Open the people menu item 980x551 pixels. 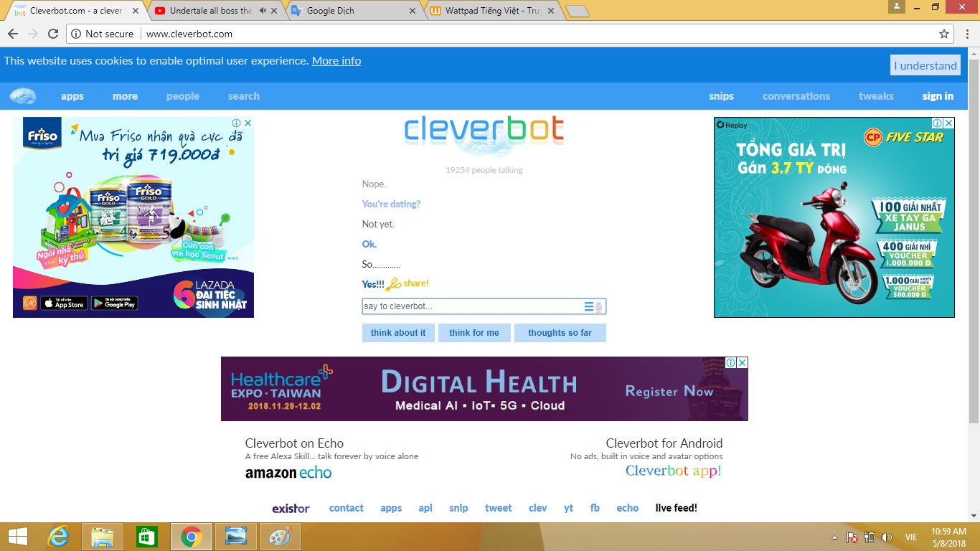(x=183, y=96)
